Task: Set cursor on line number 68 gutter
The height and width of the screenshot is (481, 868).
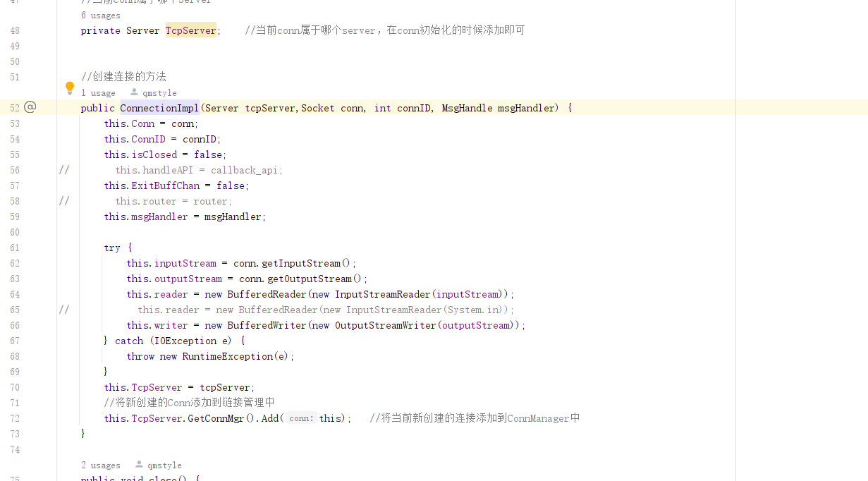Action: (15, 356)
